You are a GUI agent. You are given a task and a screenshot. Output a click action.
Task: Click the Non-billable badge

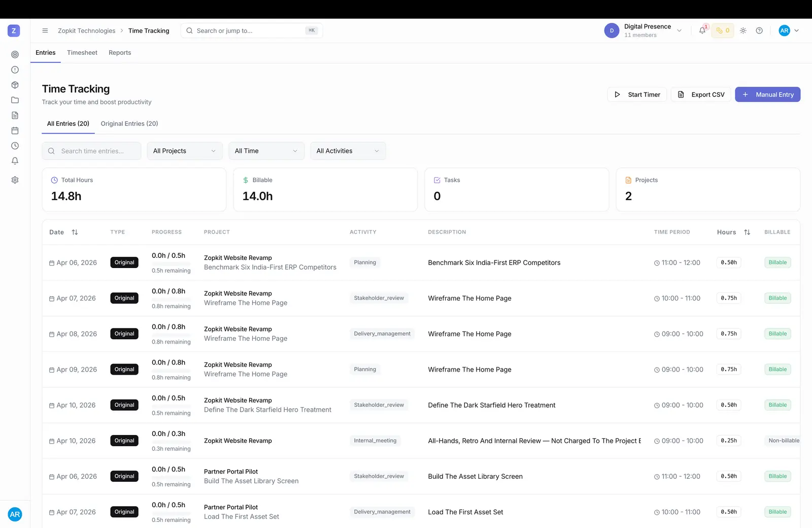(x=783, y=441)
